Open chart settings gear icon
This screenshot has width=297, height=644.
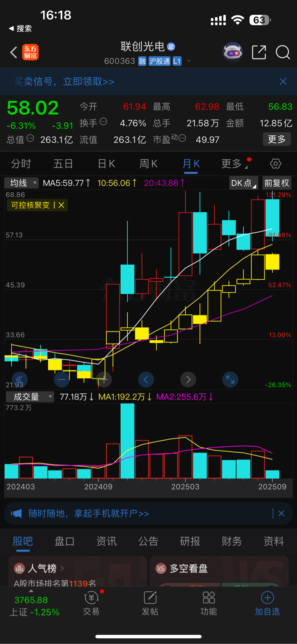tap(276, 164)
